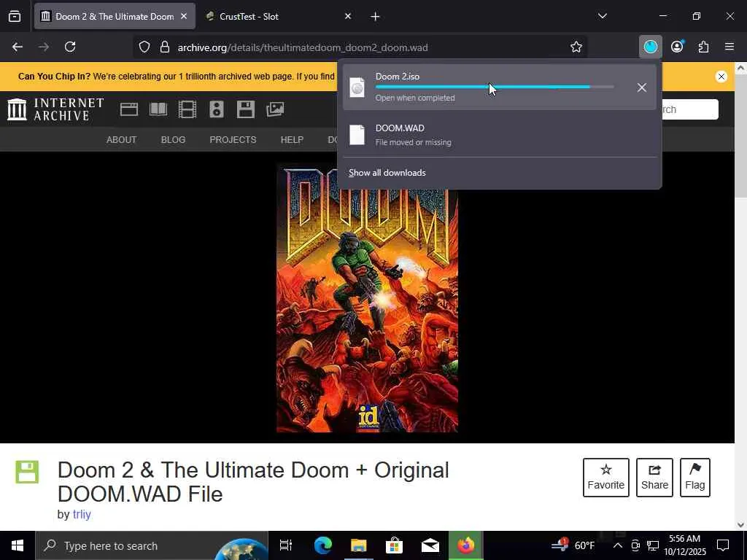The image size is (747, 560).
Task: Flag this item
Action: click(x=695, y=478)
